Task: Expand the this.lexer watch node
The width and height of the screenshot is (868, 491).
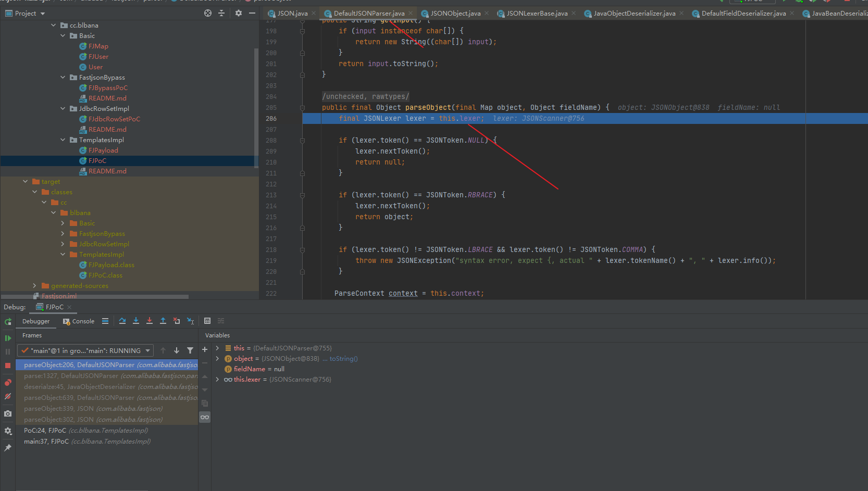Action: click(x=217, y=379)
